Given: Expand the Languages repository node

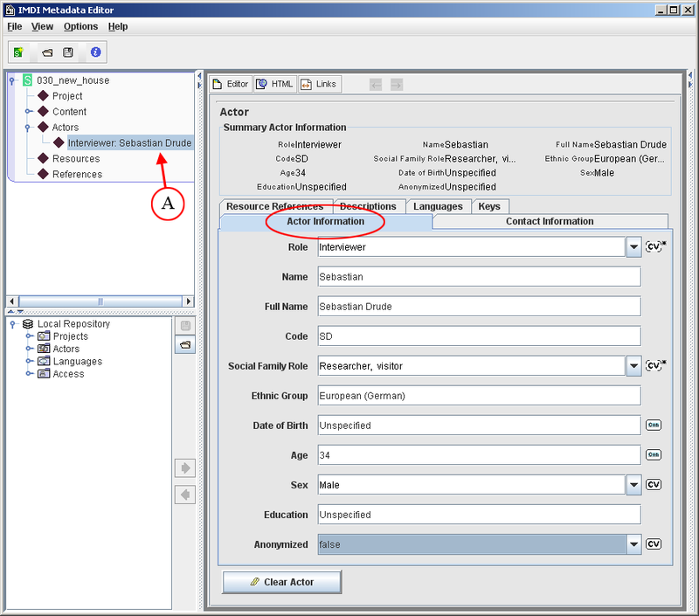Looking at the screenshot, I should pos(29,361).
